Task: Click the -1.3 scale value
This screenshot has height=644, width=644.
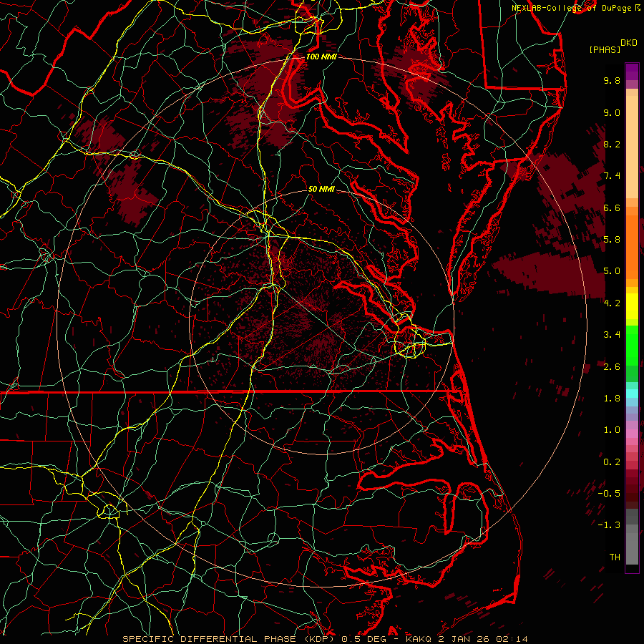Action: click(609, 525)
